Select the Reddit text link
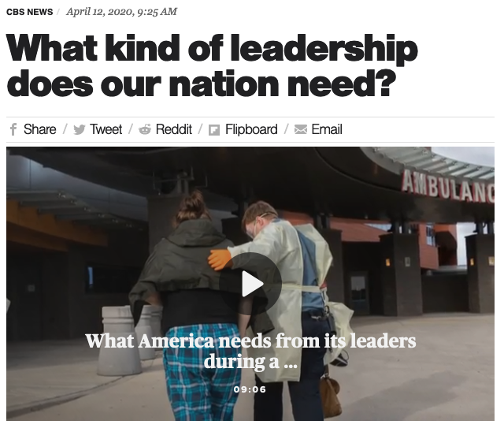 click(174, 129)
